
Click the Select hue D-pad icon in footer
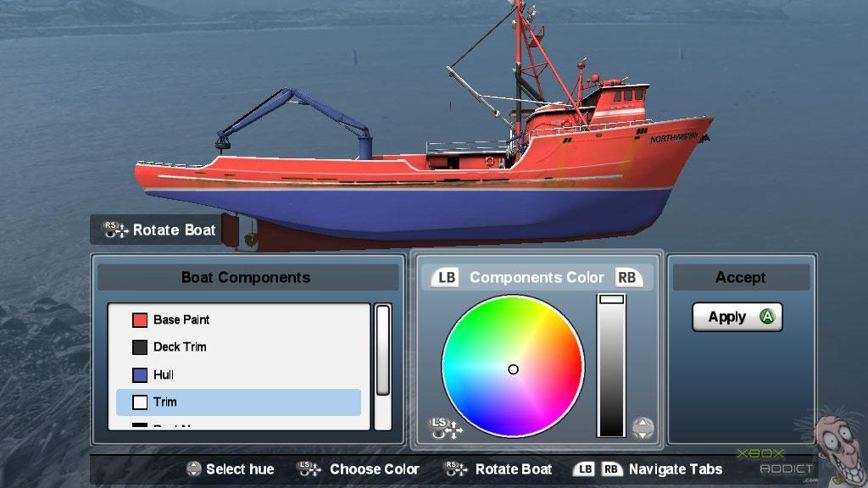pos(194,469)
